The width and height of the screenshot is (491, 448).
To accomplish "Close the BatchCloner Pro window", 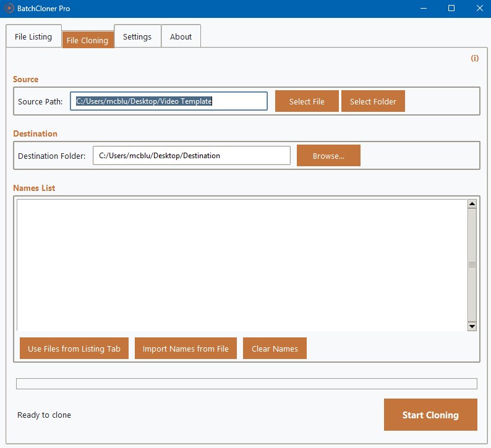I will coord(479,9).
